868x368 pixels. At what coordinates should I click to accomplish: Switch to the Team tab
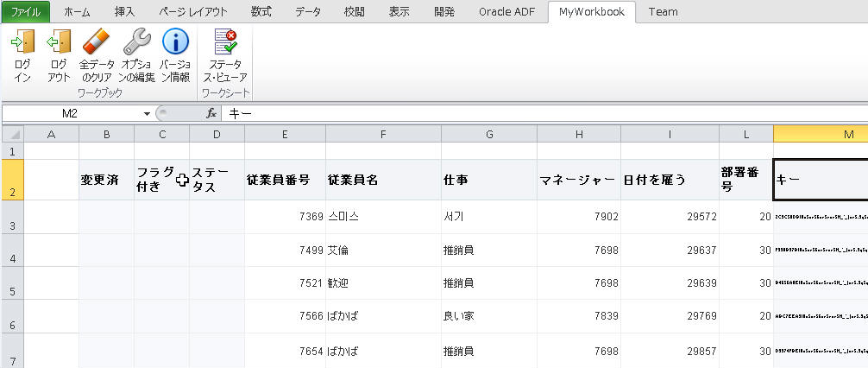click(x=664, y=11)
